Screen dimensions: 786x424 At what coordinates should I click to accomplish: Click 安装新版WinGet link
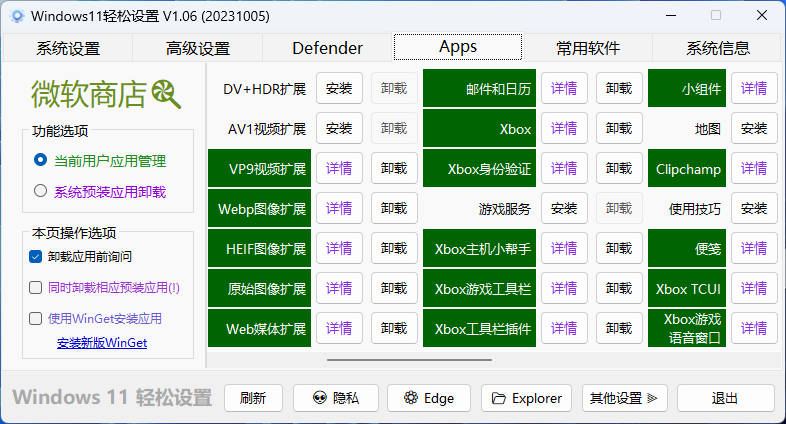[x=102, y=343]
